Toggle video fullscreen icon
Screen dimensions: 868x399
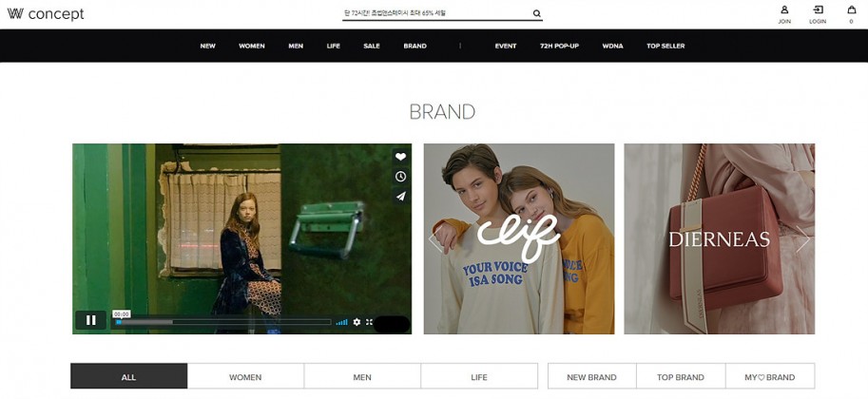tap(369, 321)
